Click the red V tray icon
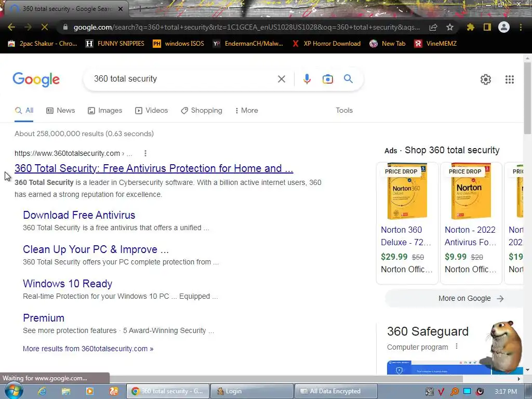The width and height of the screenshot is (532, 399). coord(442,392)
